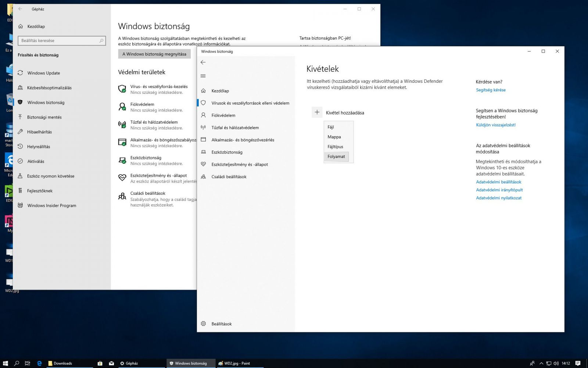
Task: Click the Családi beállítások family icon in sidebar
Action: [203, 177]
